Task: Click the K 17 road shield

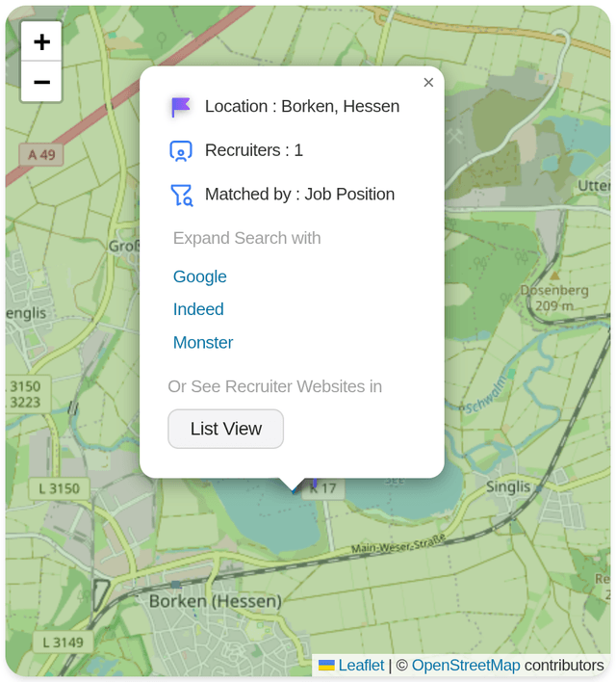Action: 324,488
